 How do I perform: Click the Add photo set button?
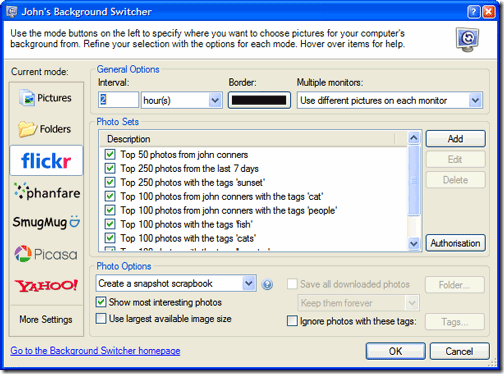coord(455,139)
